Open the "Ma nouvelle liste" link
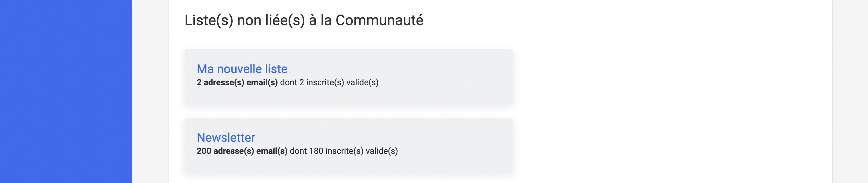 click(x=242, y=69)
